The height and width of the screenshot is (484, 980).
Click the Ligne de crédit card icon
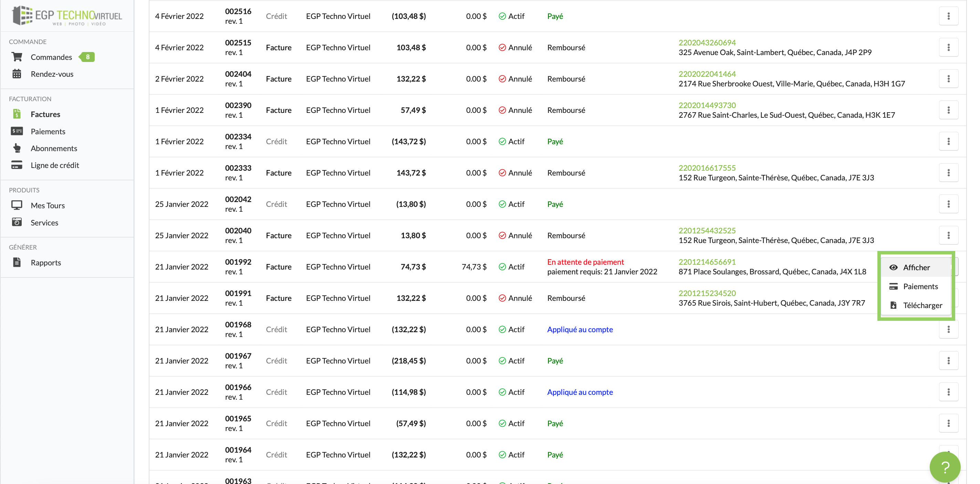pyautogui.click(x=17, y=165)
